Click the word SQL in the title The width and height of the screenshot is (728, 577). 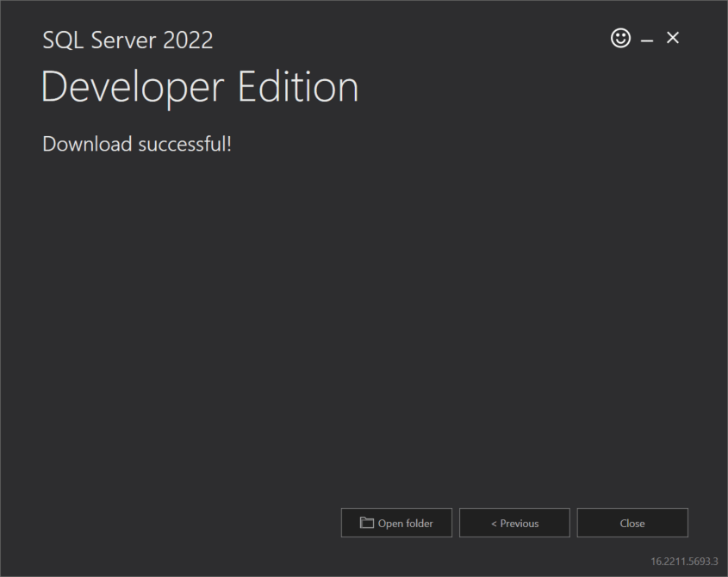(60, 40)
